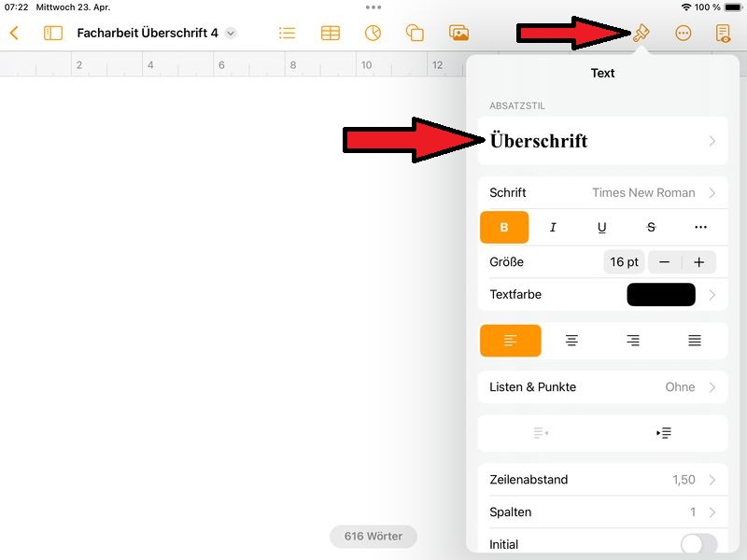Select right text alignment

click(x=633, y=341)
